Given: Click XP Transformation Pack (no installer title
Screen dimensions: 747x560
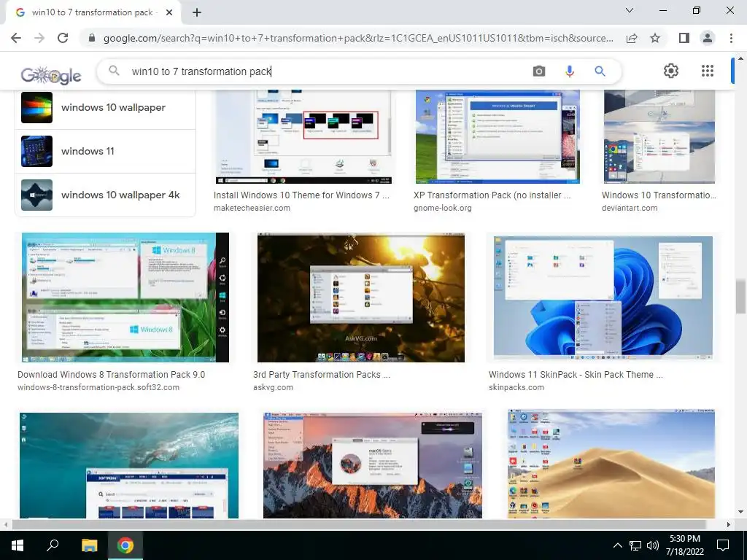Looking at the screenshot, I should (x=492, y=195).
